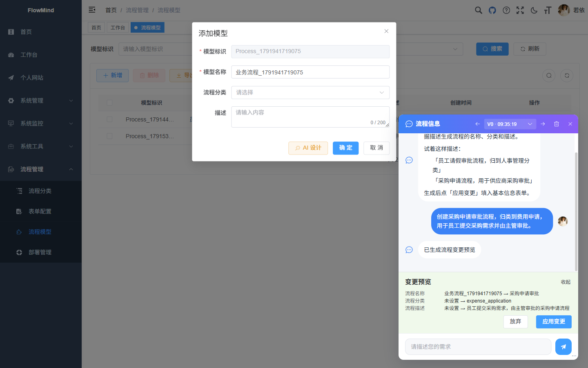Image resolution: width=588 pixels, height=368 pixels.
Task: Open 流程分类 in the sidebar
Action: (41, 191)
